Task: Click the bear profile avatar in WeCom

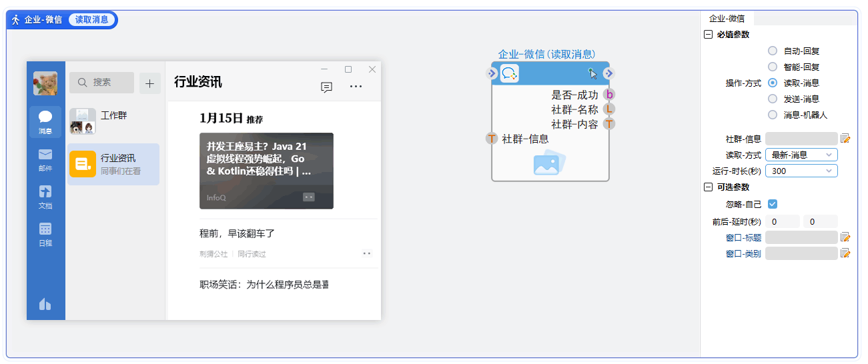Action: 45,83
